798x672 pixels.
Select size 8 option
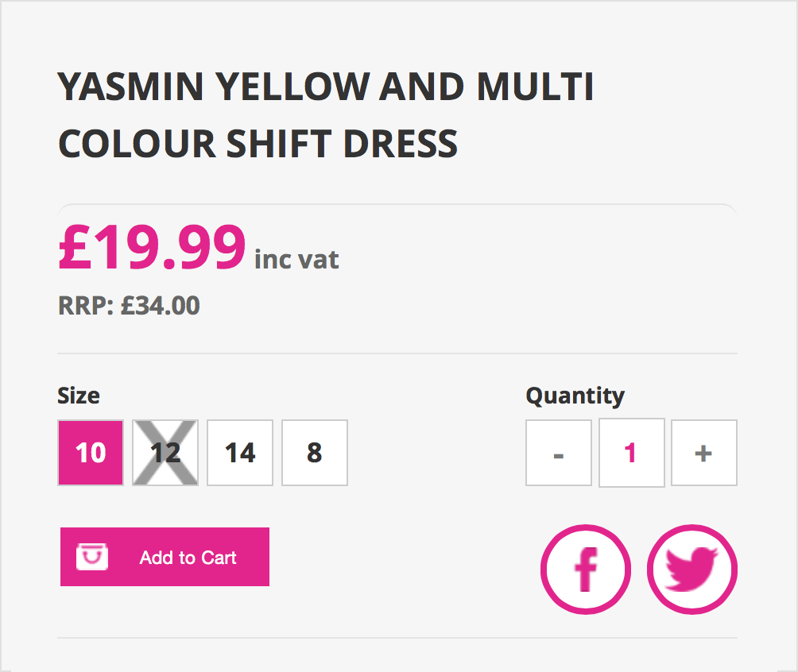point(315,453)
